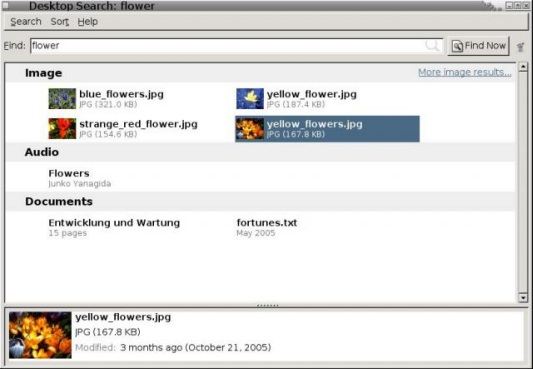
Task: Click the Audio category header
Action: point(42,152)
